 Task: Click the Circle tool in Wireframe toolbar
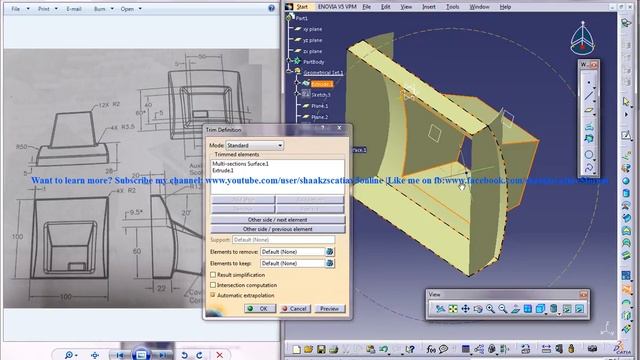tap(589, 155)
